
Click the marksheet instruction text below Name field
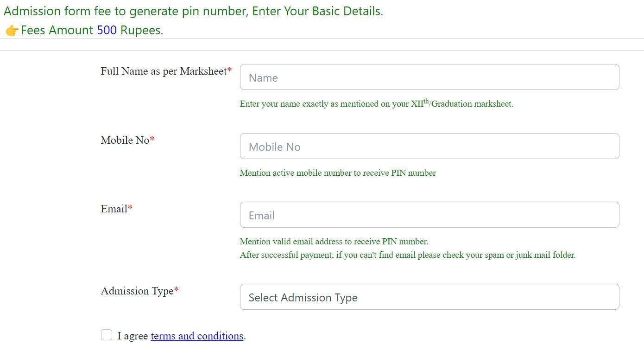(376, 103)
